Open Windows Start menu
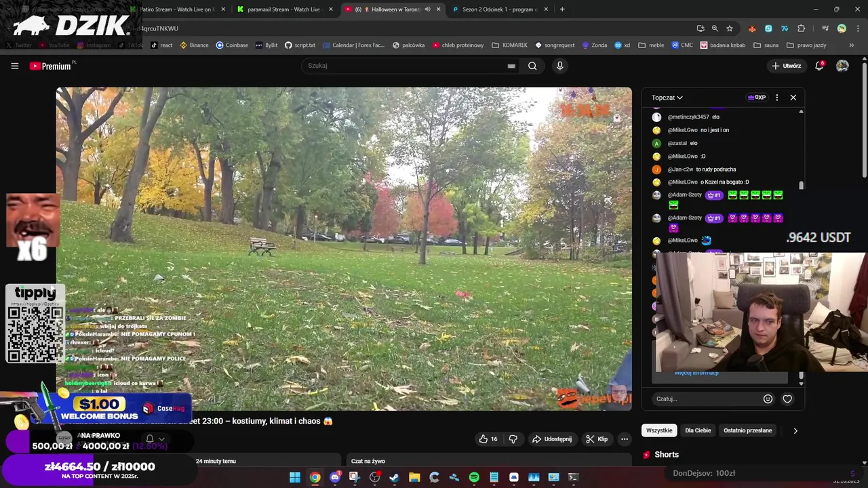Image resolution: width=868 pixels, height=488 pixels. click(x=295, y=477)
